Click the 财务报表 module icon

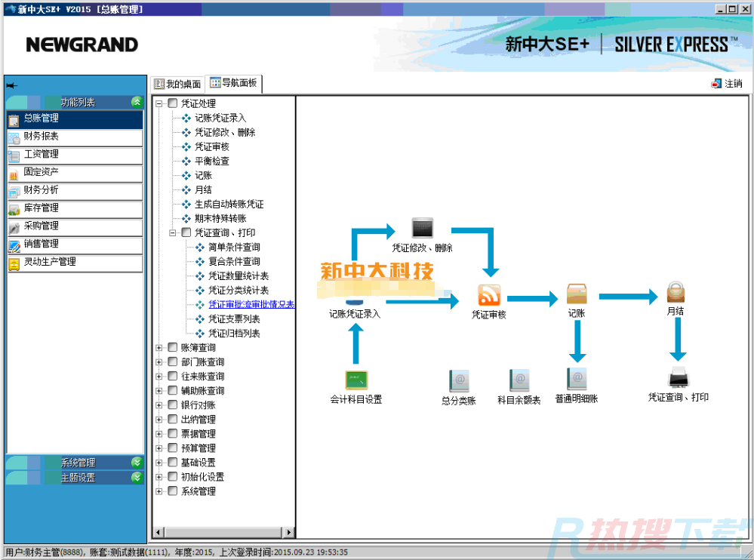pyautogui.click(x=14, y=138)
